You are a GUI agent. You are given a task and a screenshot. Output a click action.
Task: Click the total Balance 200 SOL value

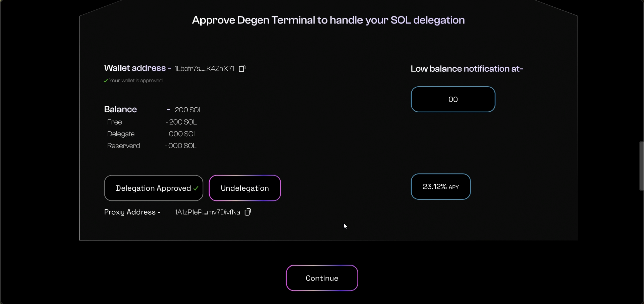(x=188, y=110)
